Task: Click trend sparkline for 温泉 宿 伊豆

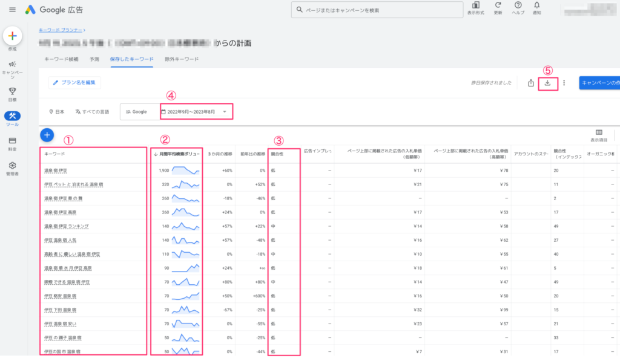Action: [185, 171]
